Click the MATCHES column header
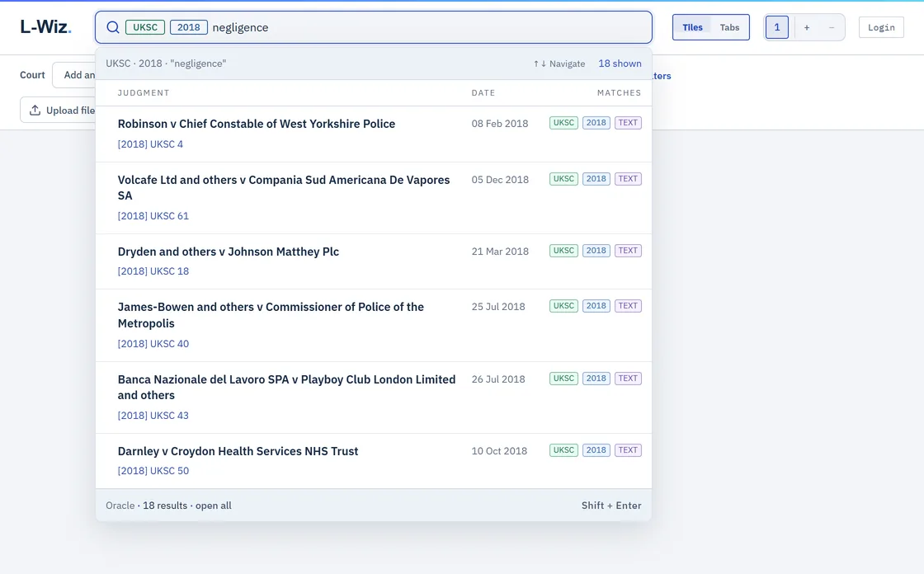924x574 pixels. 619,92
